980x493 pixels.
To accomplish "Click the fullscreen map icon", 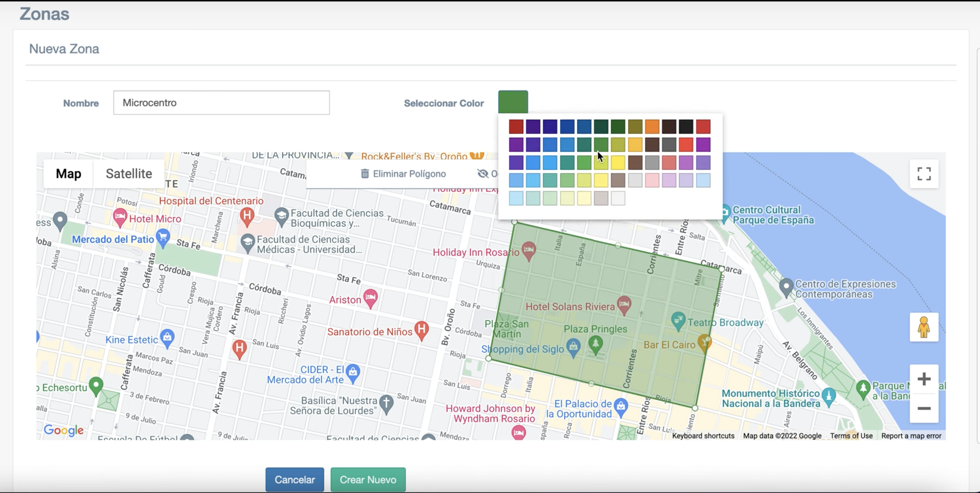I will coord(924,174).
